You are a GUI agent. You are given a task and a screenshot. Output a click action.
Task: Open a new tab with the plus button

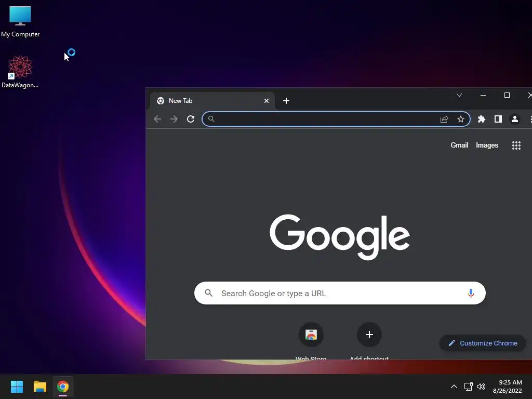click(286, 101)
